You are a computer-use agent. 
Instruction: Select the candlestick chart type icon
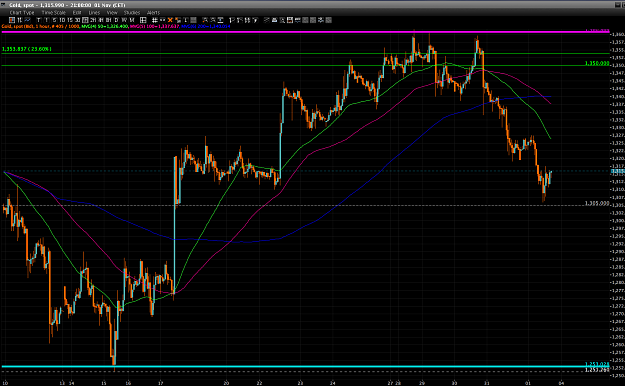coord(12,20)
